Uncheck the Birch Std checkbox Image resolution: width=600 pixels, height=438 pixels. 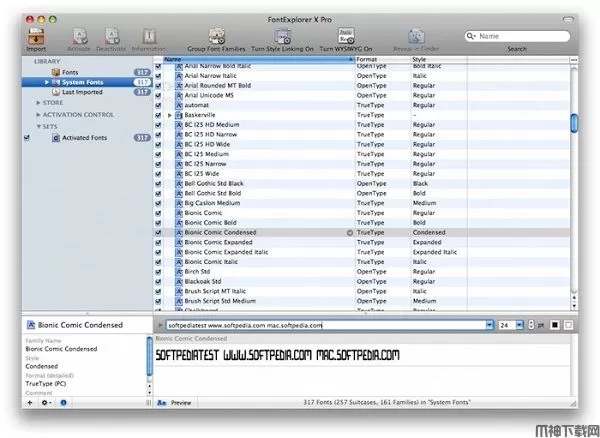coord(158,272)
